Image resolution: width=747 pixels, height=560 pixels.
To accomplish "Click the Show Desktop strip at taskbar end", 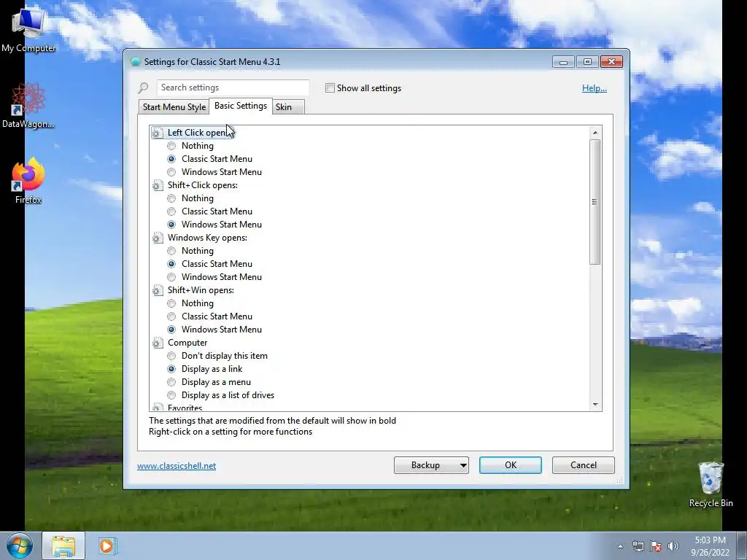I will click(x=742, y=545).
